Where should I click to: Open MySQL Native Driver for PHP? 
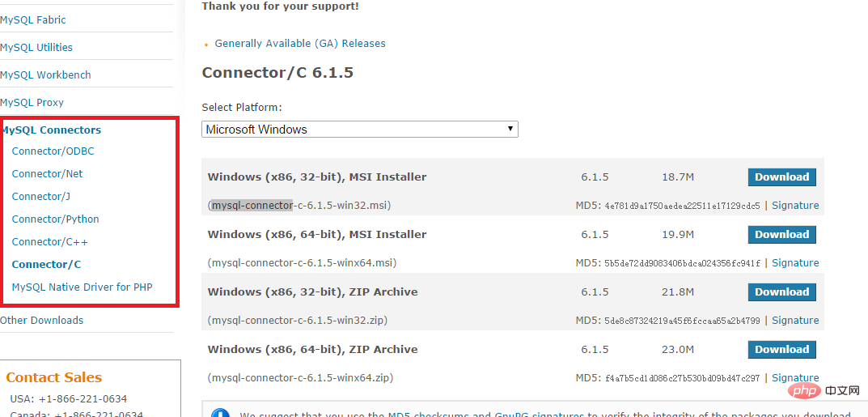(82, 287)
